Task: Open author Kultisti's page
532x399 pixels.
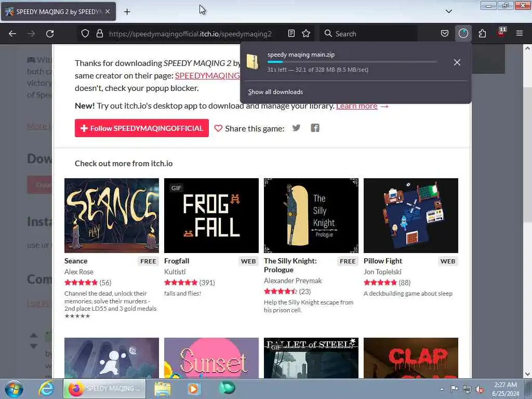Action: point(175,272)
